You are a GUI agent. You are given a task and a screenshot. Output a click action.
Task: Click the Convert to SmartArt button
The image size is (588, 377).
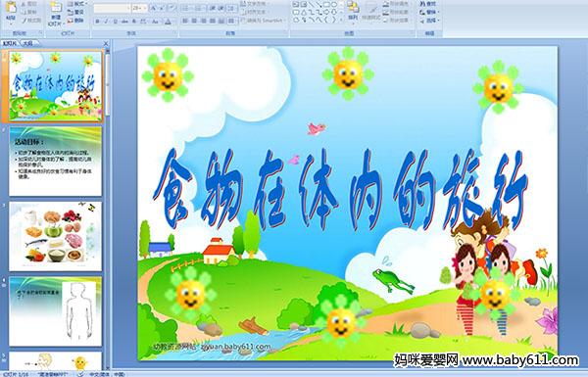(264, 21)
